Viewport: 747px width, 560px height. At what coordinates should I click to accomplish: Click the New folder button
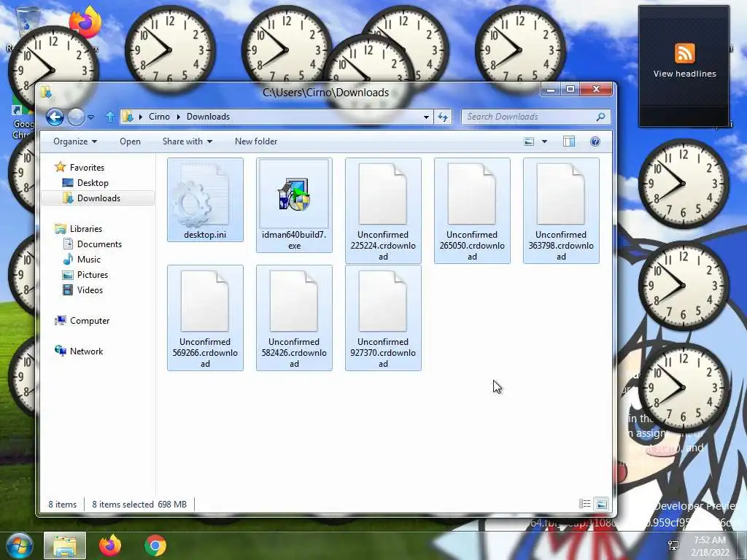(256, 141)
